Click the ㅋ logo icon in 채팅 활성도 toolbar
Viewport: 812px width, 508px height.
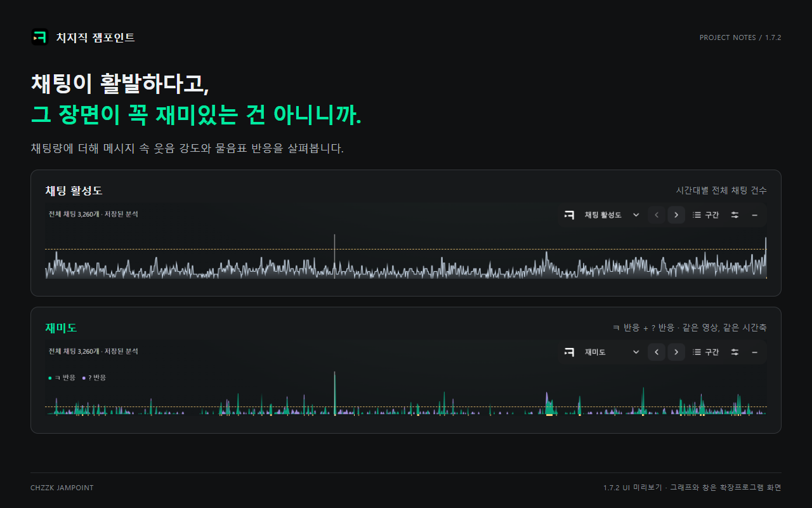569,215
